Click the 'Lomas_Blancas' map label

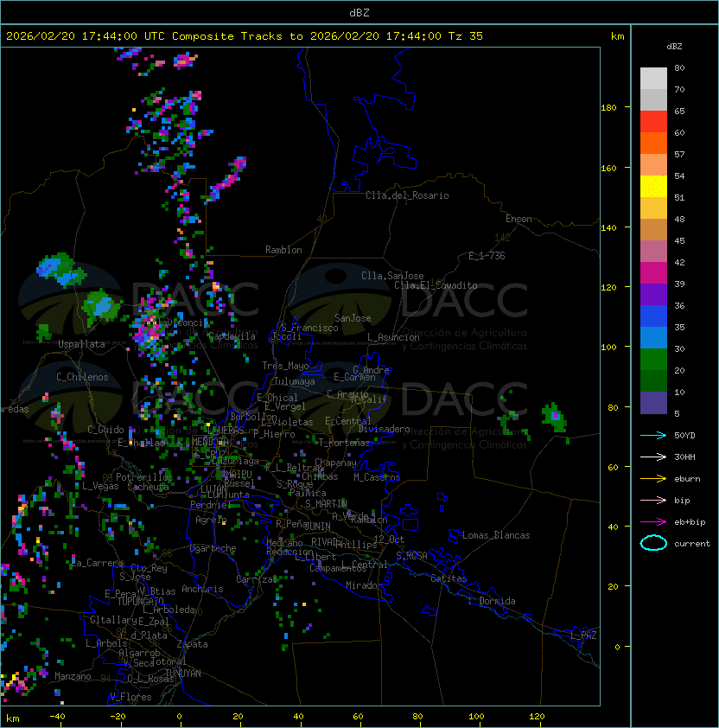tap(496, 535)
